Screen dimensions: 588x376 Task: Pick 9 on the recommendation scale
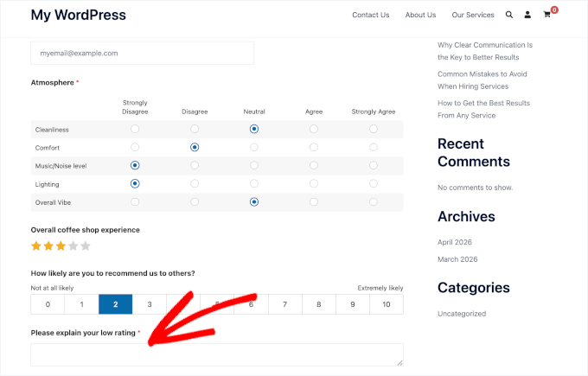click(x=353, y=304)
